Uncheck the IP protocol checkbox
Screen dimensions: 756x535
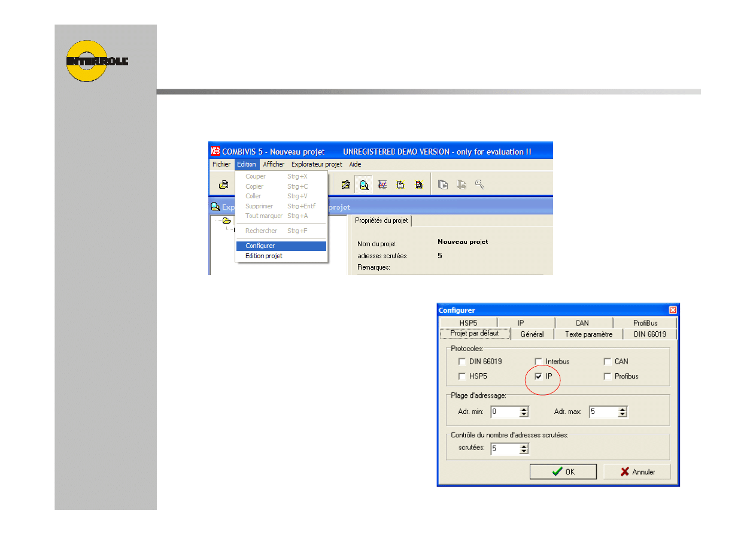[x=539, y=376]
